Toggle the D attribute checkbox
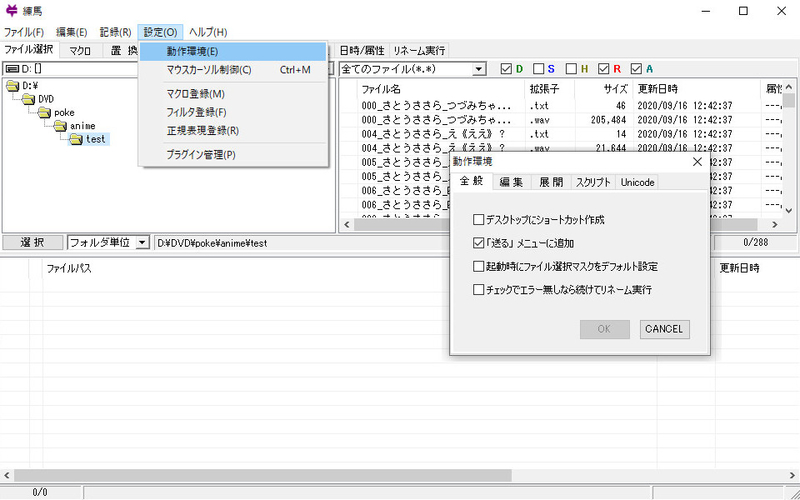800x500 pixels. click(x=506, y=69)
